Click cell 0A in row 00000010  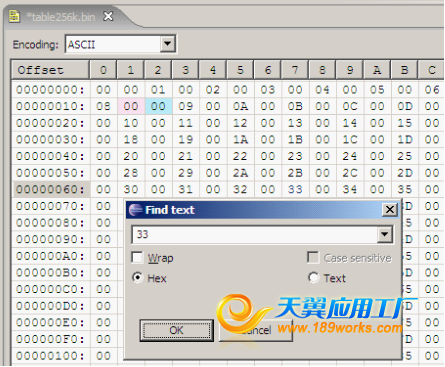tap(240, 106)
